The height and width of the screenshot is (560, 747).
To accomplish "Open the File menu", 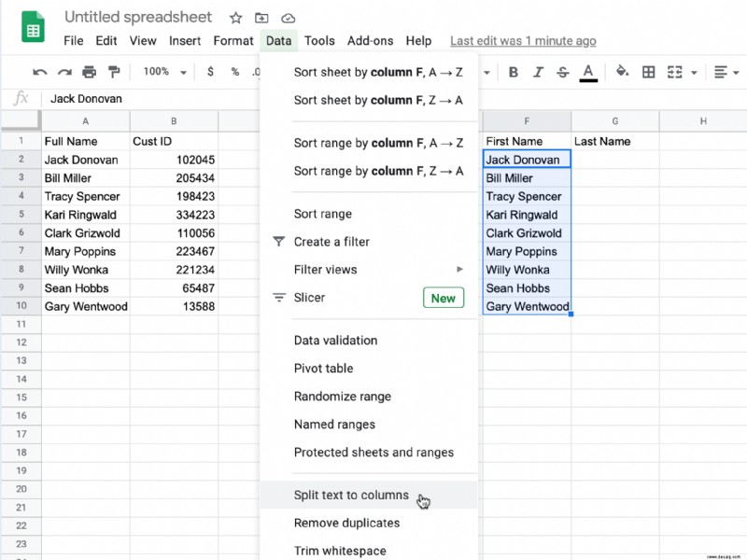I will click(x=74, y=41).
